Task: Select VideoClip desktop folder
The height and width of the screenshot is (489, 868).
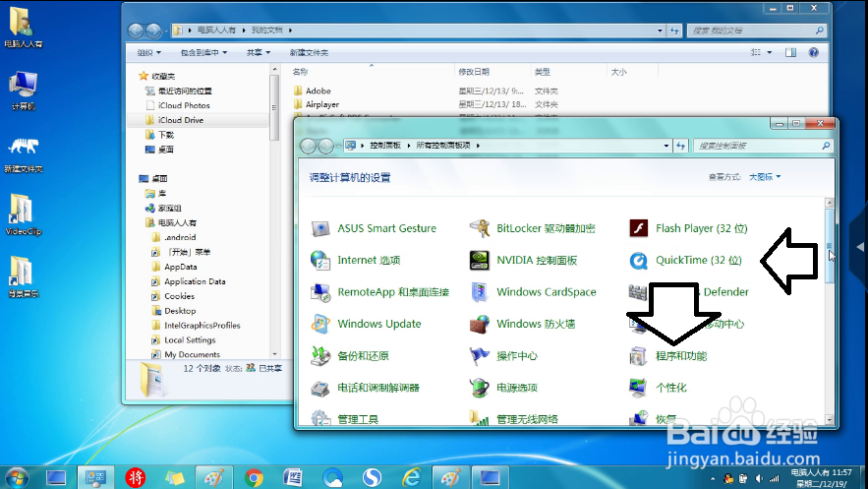Action: click(24, 215)
